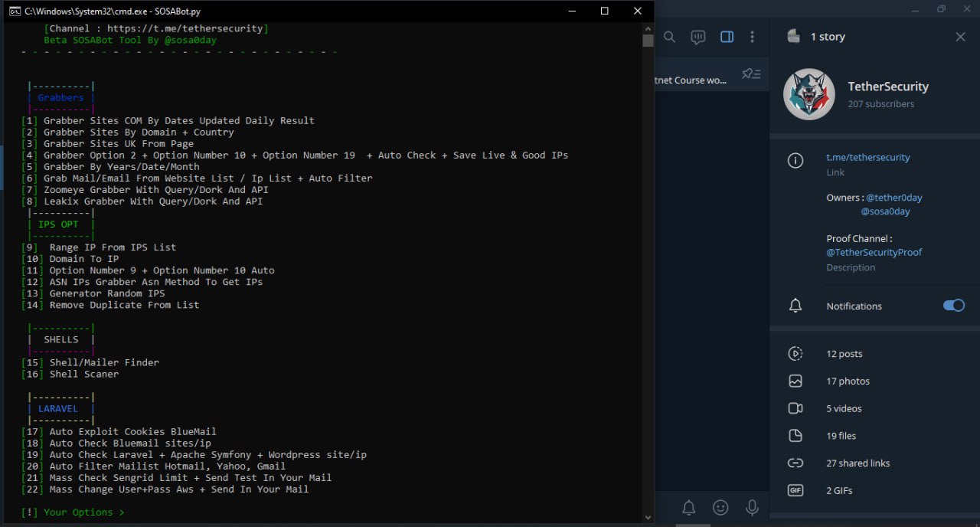The width and height of the screenshot is (980, 527).
Task: Open the @sosa0day owner profile
Action: tap(886, 211)
